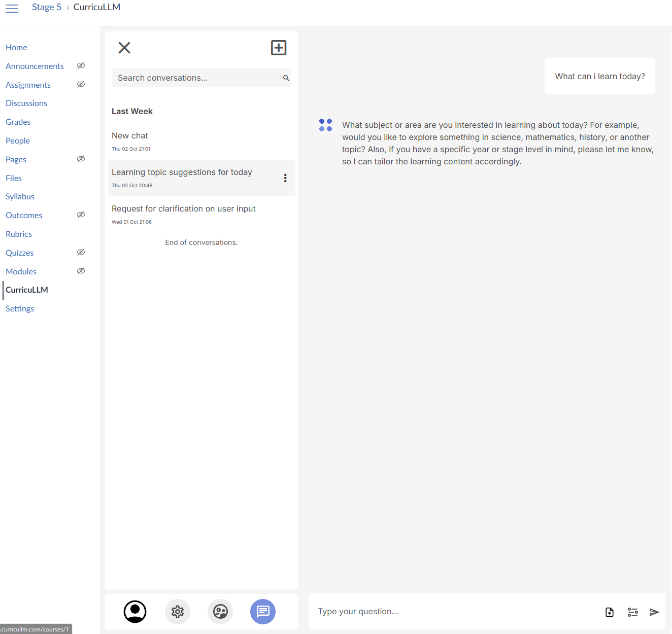Viewport: 672px width, 634px height.
Task: Toggle the eye icon next to Pages
Action: click(x=81, y=159)
